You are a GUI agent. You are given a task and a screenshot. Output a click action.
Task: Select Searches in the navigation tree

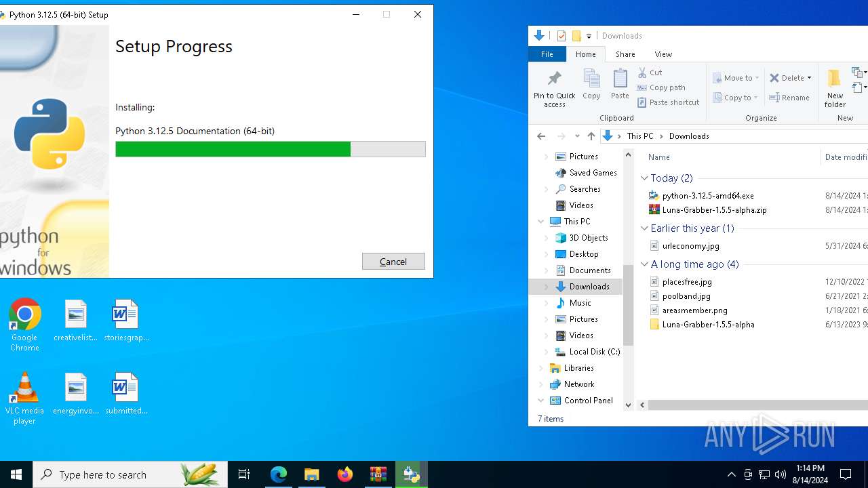pos(585,189)
